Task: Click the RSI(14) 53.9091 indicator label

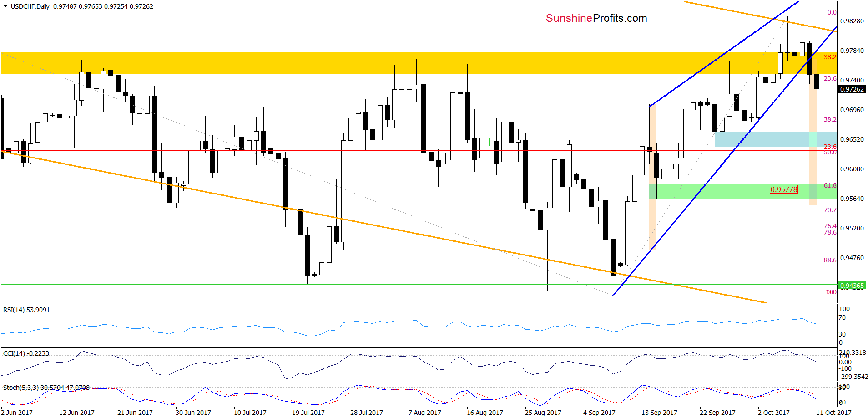Action: coord(26,310)
